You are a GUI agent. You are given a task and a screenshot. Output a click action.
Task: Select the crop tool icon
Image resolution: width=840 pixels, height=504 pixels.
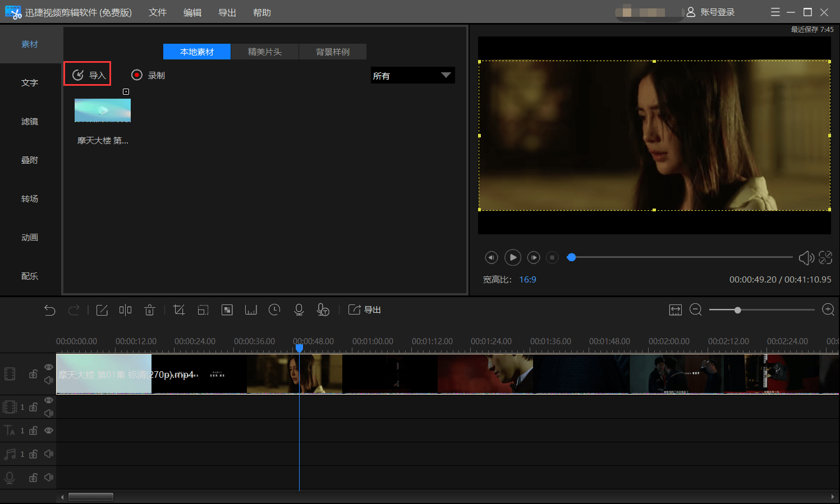[x=179, y=310]
